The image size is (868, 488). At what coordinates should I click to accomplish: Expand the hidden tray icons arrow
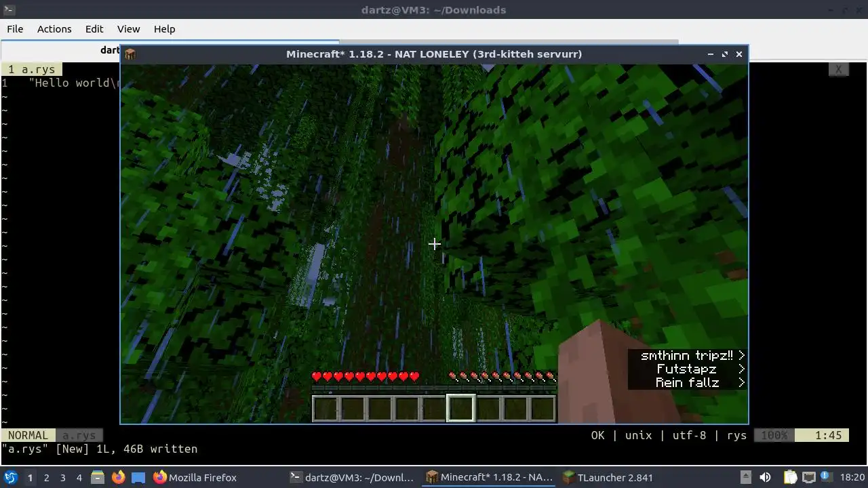click(x=745, y=477)
